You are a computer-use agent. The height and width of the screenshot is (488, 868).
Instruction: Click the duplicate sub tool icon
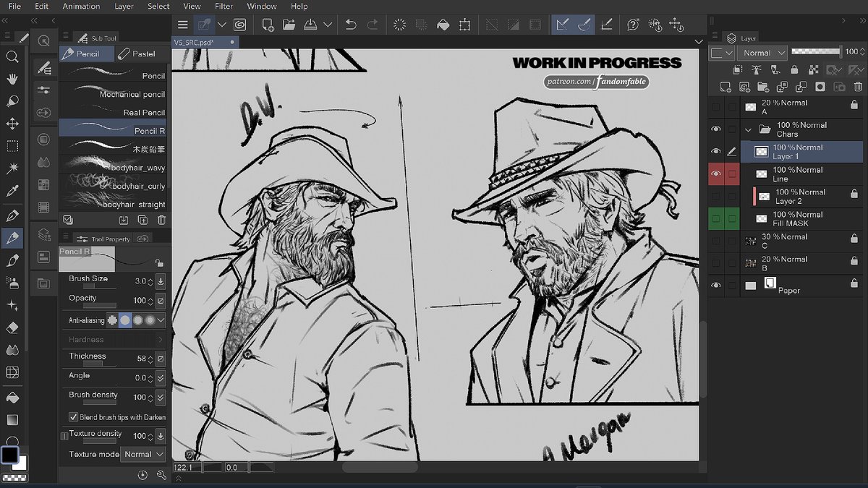tap(142, 220)
